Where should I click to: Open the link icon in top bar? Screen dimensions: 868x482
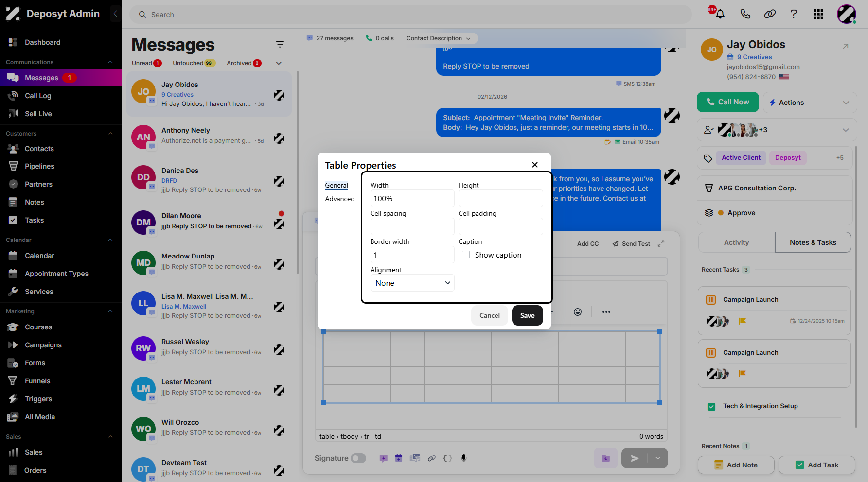[770, 14]
